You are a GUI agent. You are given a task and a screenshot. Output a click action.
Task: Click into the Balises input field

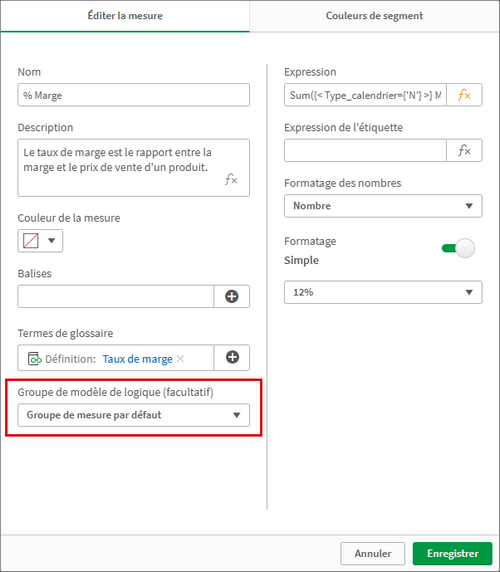point(116,297)
